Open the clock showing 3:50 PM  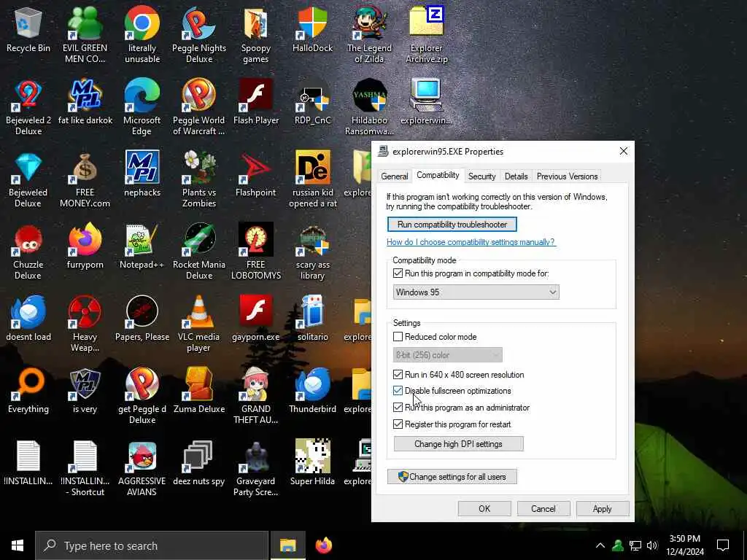(x=685, y=545)
